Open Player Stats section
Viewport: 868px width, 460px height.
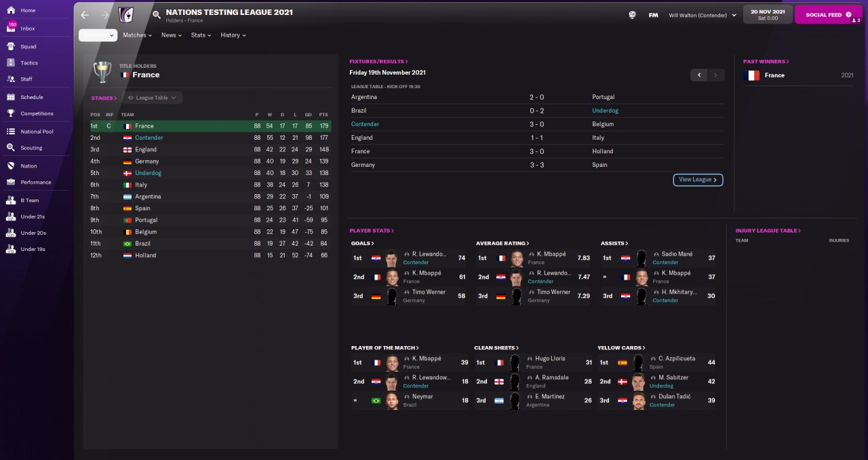(x=372, y=231)
